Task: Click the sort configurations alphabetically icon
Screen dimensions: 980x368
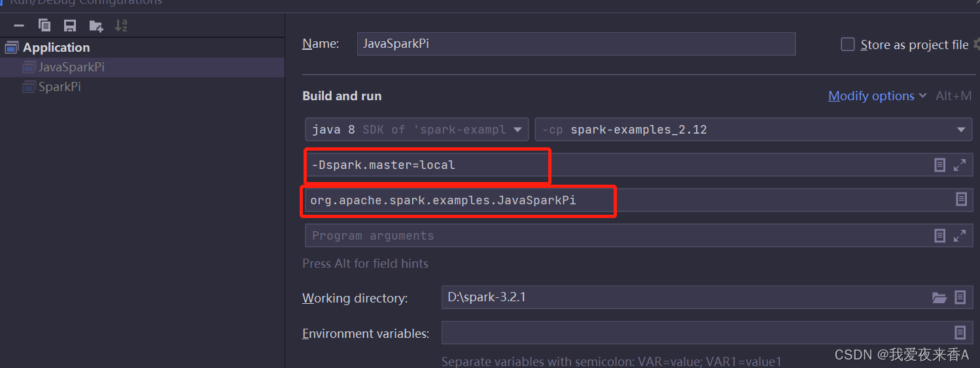Action: pyautogui.click(x=121, y=26)
